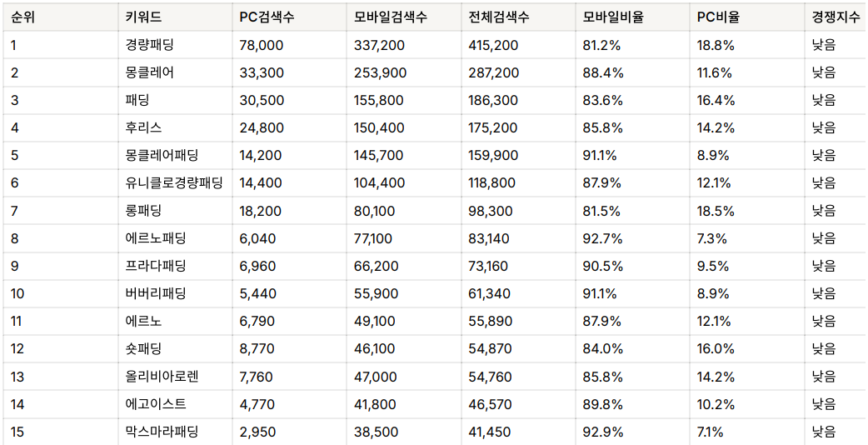
Task: Click the 올리비아로렌 keyword cell
Action: pyautogui.click(x=175, y=377)
